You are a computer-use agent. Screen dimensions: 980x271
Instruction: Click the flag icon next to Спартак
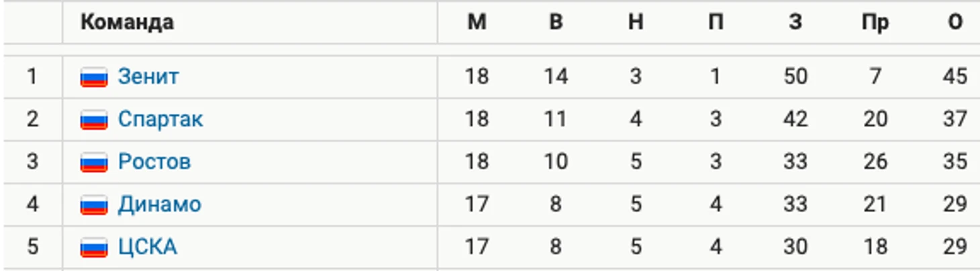coord(94,120)
